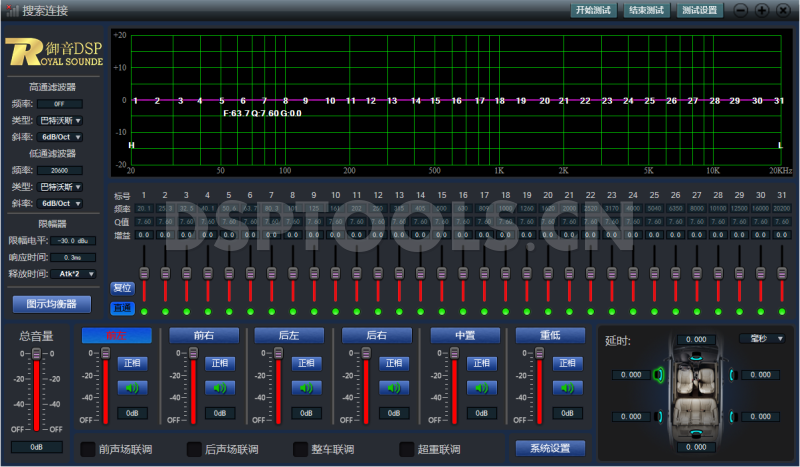The width and height of the screenshot is (800, 467).
Task: Mute the 重低 channel speaker icon
Action: [x=567, y=388]
